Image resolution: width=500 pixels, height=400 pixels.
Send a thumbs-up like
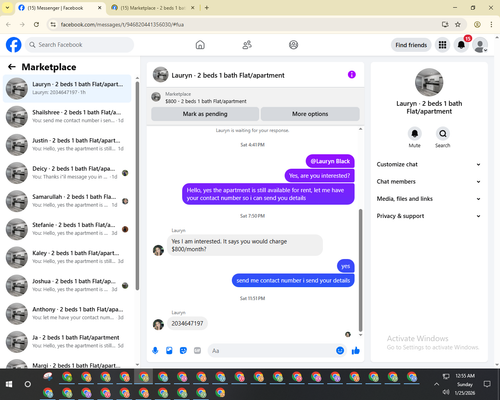356,350
